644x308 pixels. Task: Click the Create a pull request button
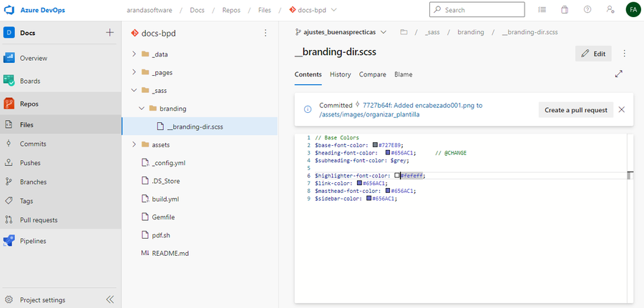click(575, 110)
